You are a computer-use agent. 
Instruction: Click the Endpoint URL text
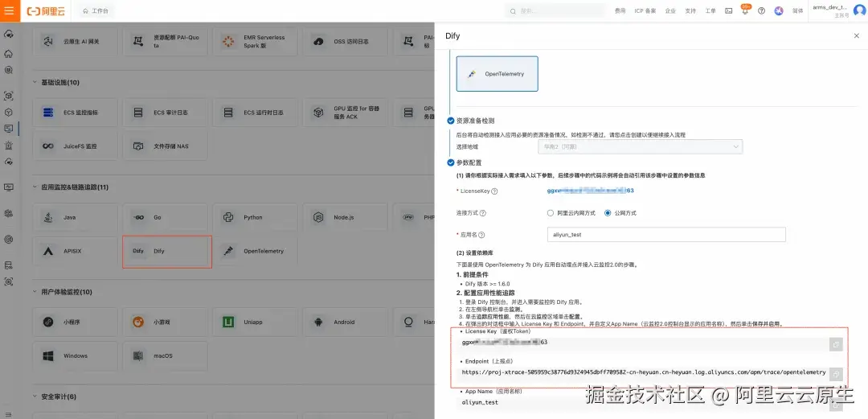(644, 372)
